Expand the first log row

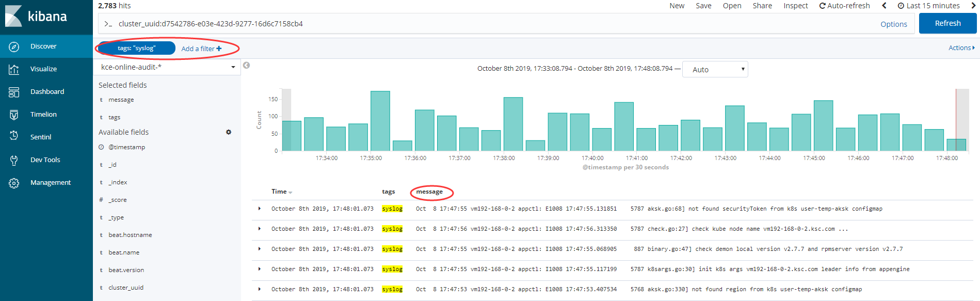tap(259, 209)
